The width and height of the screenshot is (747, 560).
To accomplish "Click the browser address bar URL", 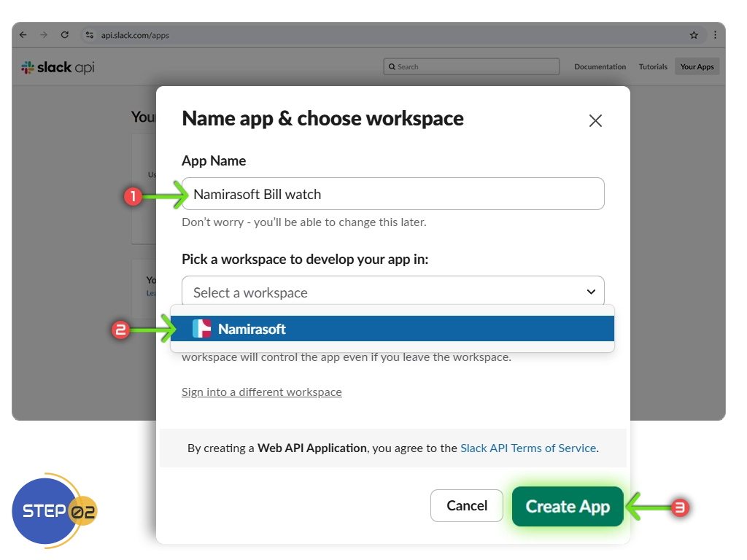I will point(136,35).
